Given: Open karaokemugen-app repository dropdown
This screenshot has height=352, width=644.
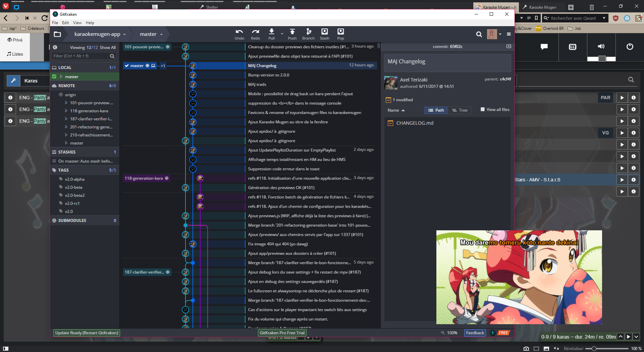Looking at the screenshot, I should (100, 34).
